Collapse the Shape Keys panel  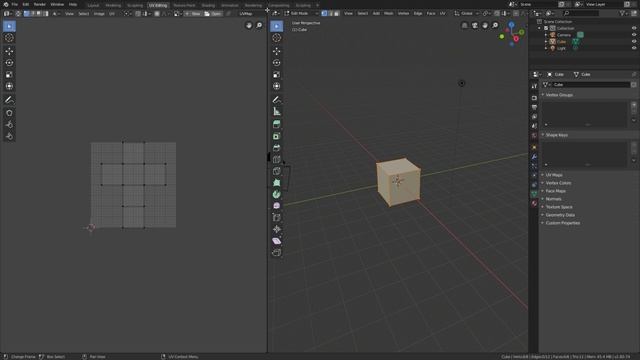click(557, 135)
